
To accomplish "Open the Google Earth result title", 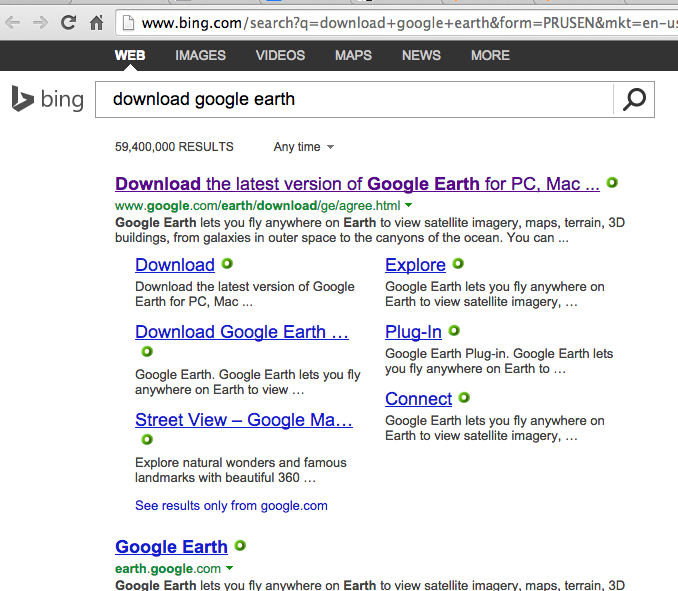I will pyautogui.click(x=171, y=546).
